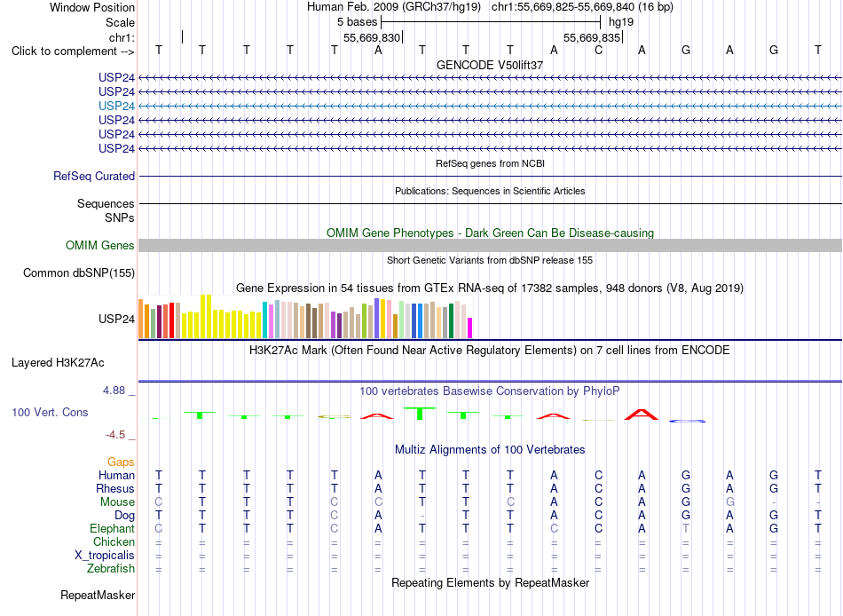Open the H3K27Ac Mark track title

490,351
